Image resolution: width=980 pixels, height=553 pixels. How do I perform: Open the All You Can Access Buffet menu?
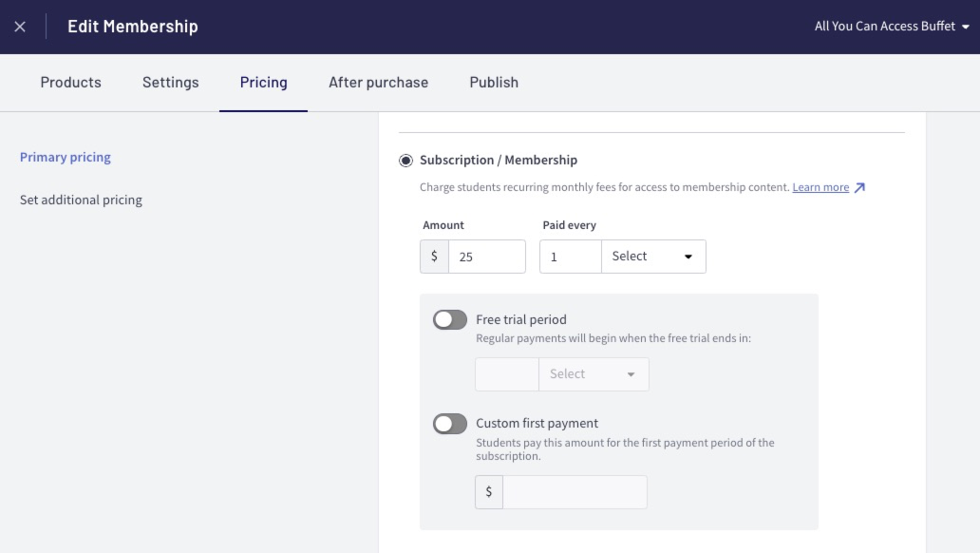point(892,27)
